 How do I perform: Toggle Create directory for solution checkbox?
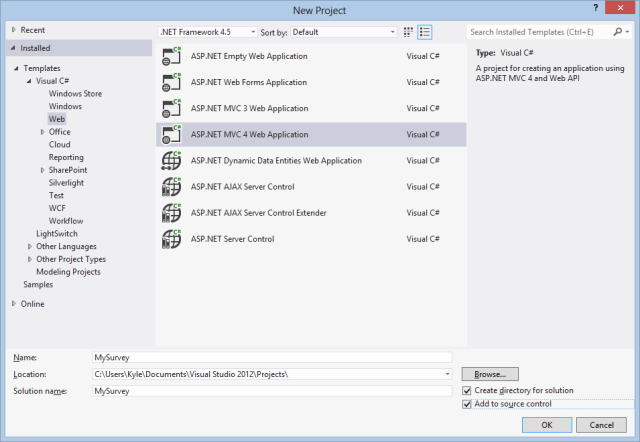467,391
